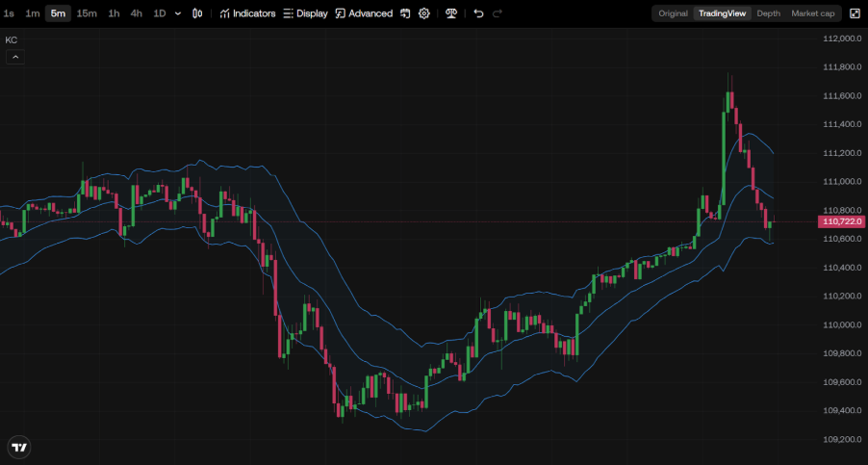The image size is (868, 465).
Task: Switch to 1m timeframe
Action: pyautogui.click(x=33, y=13)
